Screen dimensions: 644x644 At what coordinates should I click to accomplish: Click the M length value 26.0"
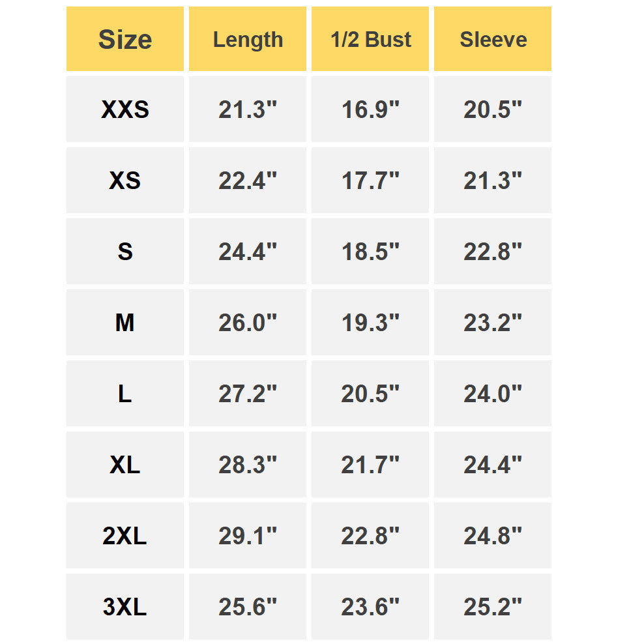click(x=248, y=323)
